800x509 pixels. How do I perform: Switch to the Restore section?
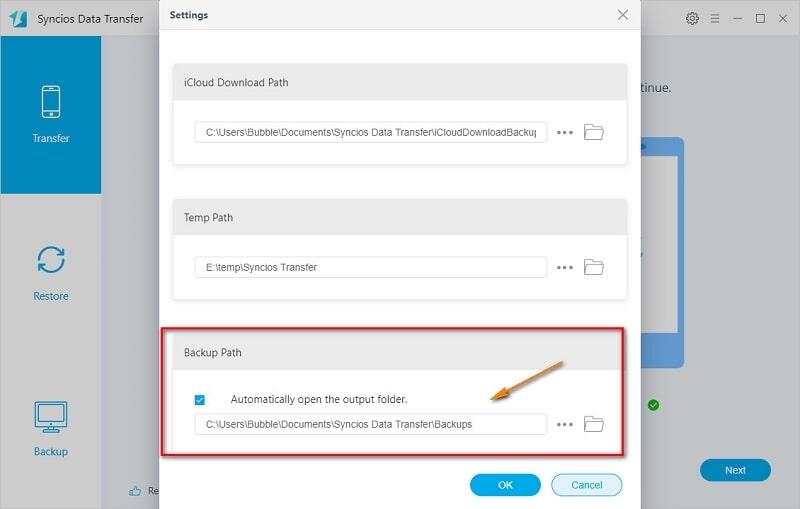pyautogui.click(x=50, y=261)
